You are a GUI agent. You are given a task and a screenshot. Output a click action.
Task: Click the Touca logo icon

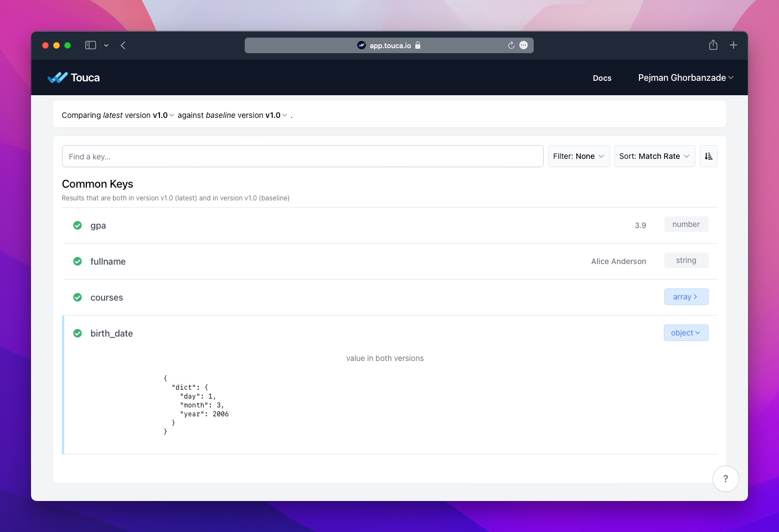[58, 78]
